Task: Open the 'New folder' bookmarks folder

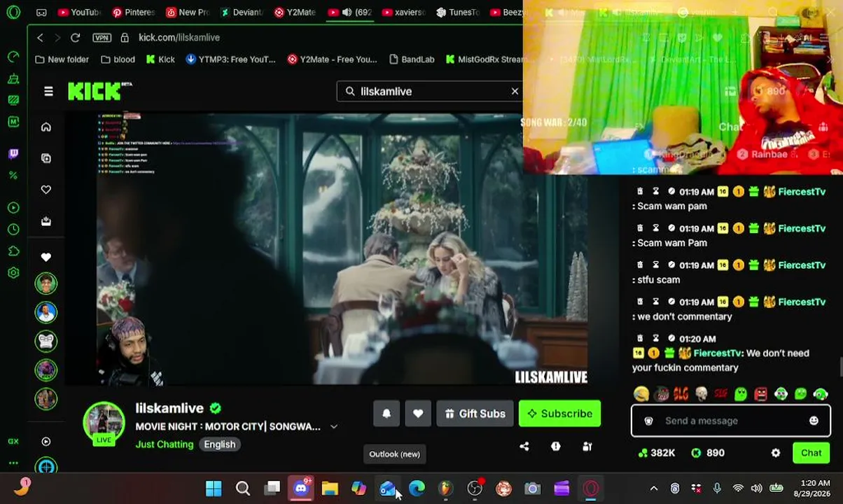Action: click(x=62, y=59)
